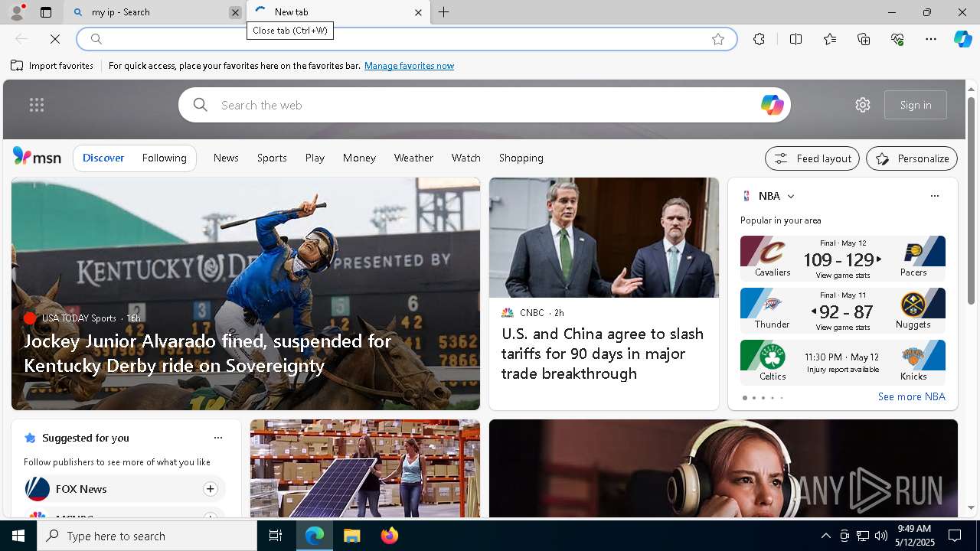Open Task View on taskbar
The width and height of the screenshot is (980, 551).
click(276, 536)
